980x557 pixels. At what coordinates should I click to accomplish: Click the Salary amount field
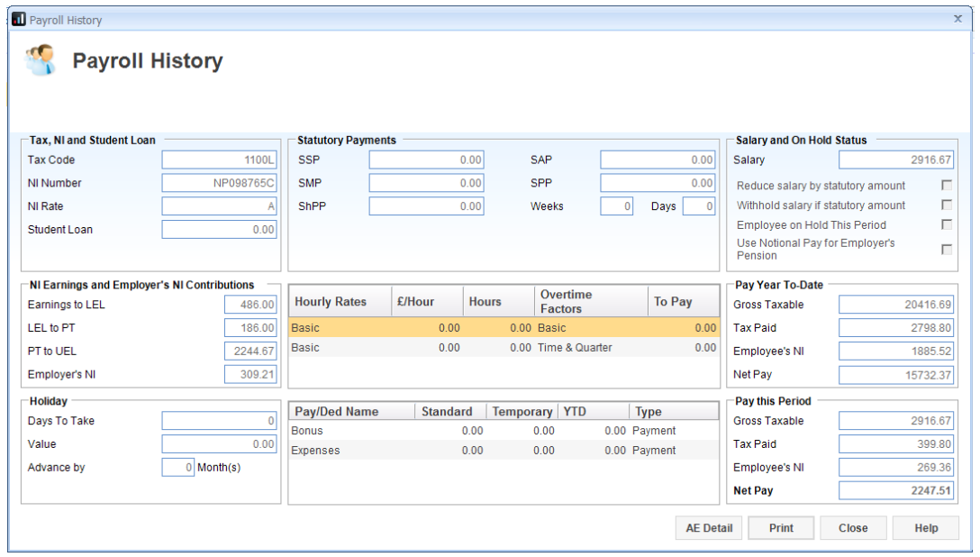pyautogui.click(x=896, y=160)
